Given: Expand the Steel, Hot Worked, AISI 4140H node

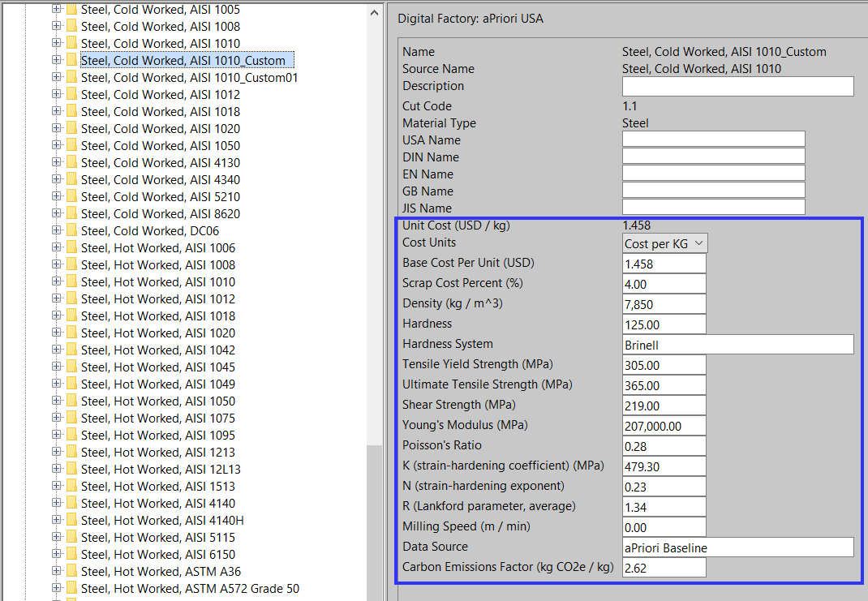Looking at the screenshot, I should pos(56,520).
